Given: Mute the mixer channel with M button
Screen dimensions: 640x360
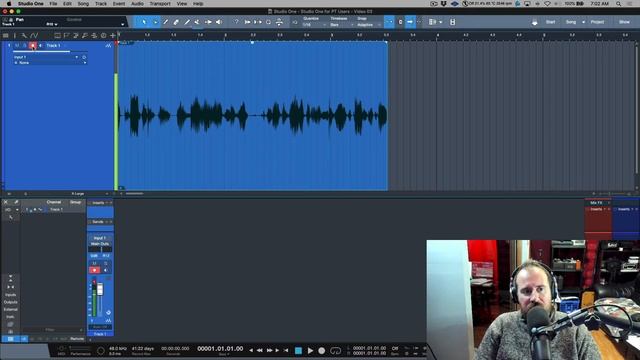Looking at the screenshot, I should (94, 263).
